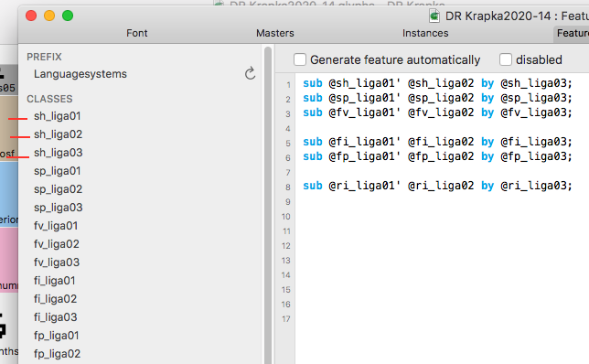This screenshot has height=364, width=589.
Task: Select class sp_liga03
Action: pyautogui.click(x=59, y=208)
